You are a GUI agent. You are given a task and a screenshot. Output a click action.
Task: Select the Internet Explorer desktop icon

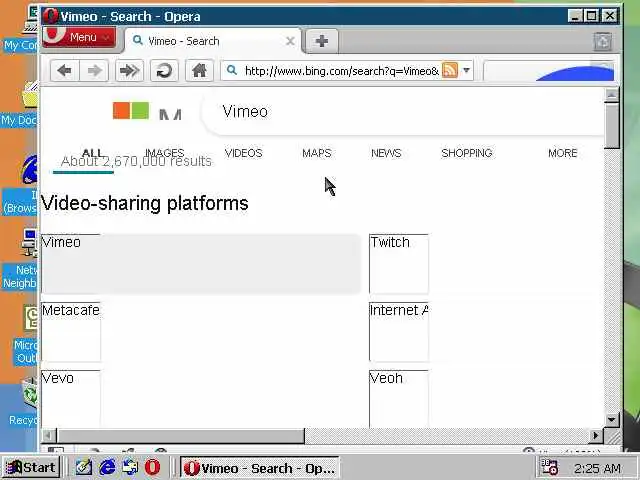tap(20, 185)
